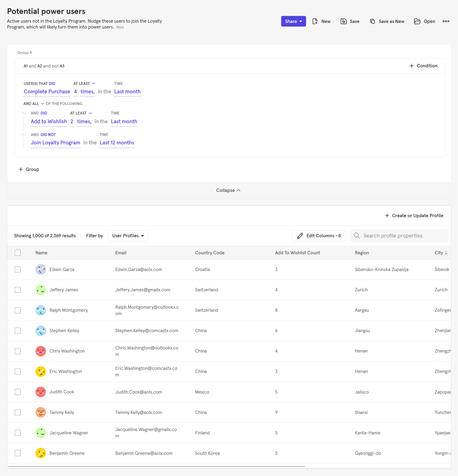The height and width of the screenshot is (476, 458).
Task: Select Tammy Kelly's row checkbox
Action: point(18,412)
